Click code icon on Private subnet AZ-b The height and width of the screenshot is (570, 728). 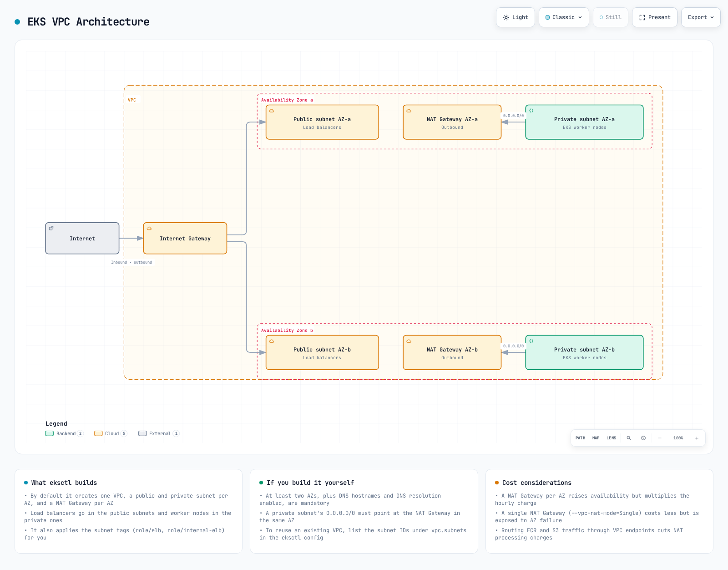click(531, 341)
